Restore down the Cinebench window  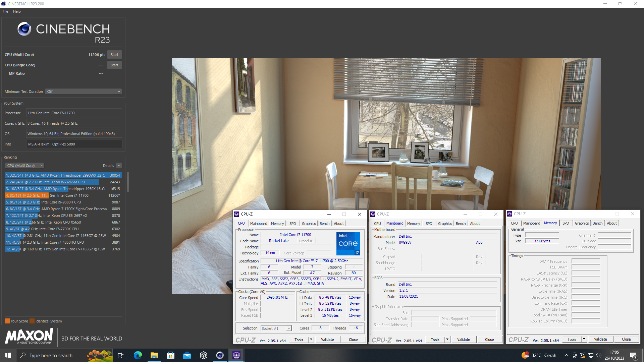coord(620,4)
